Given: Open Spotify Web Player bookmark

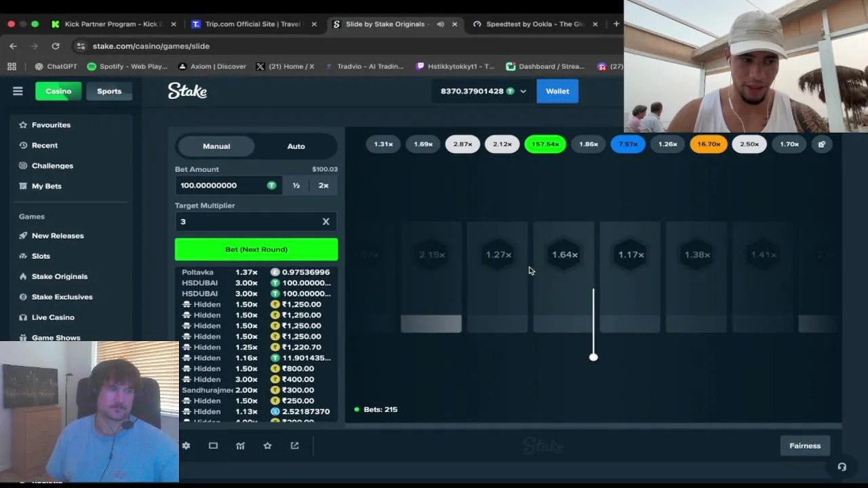Looking at the screenshot, I should click(x=127, y=66).
